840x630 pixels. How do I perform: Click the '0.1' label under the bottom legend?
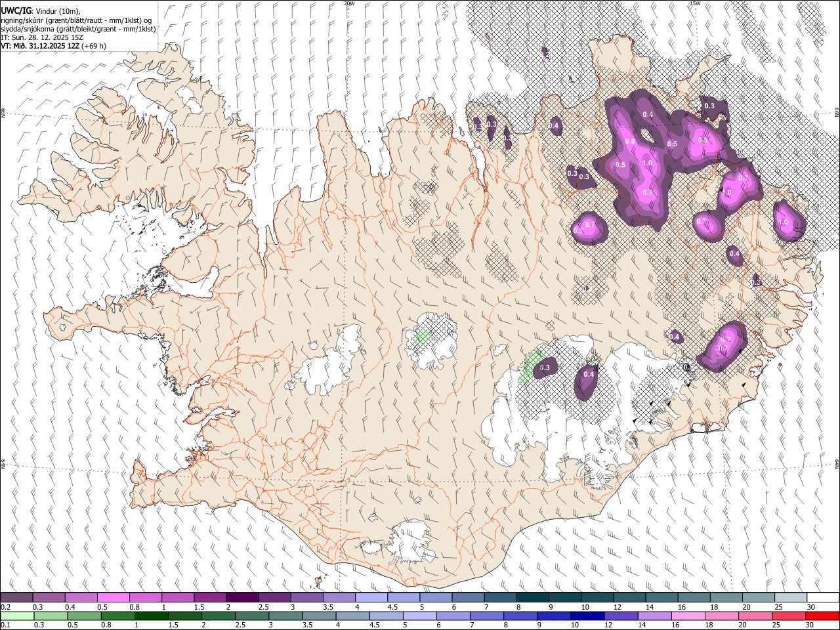coord(6,625)
